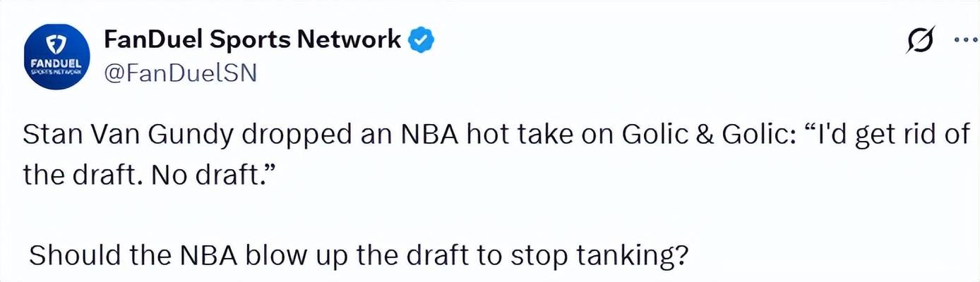Open the three-dot more options menu
Screen dimensions: 980x282
965,40
